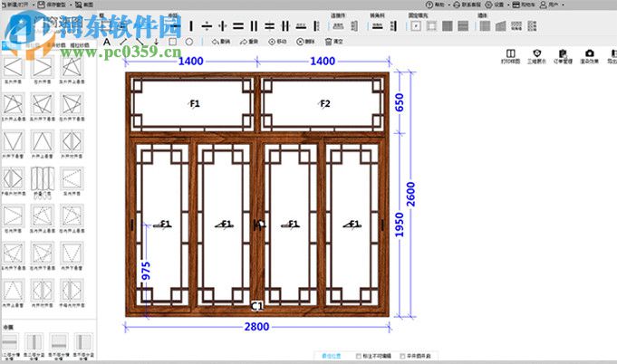The height and width of the screenshot is (364, 617).
Task: Click the Redo button with right arrow
Action: [249, 42]
